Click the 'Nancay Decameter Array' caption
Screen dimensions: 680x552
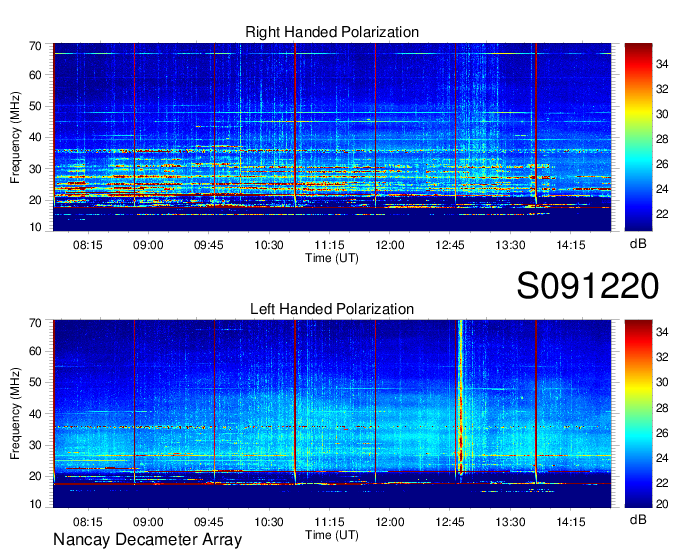coord(147,540)
